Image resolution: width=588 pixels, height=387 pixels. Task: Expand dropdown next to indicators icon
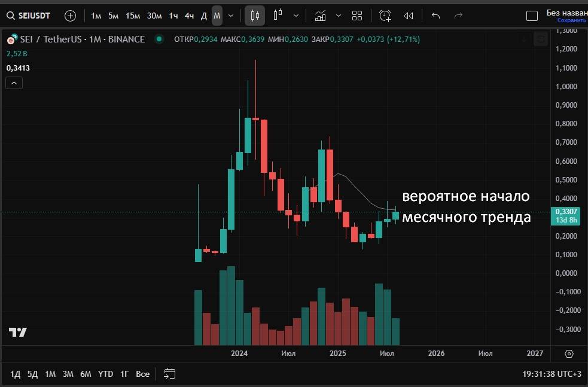pos(339,16)
